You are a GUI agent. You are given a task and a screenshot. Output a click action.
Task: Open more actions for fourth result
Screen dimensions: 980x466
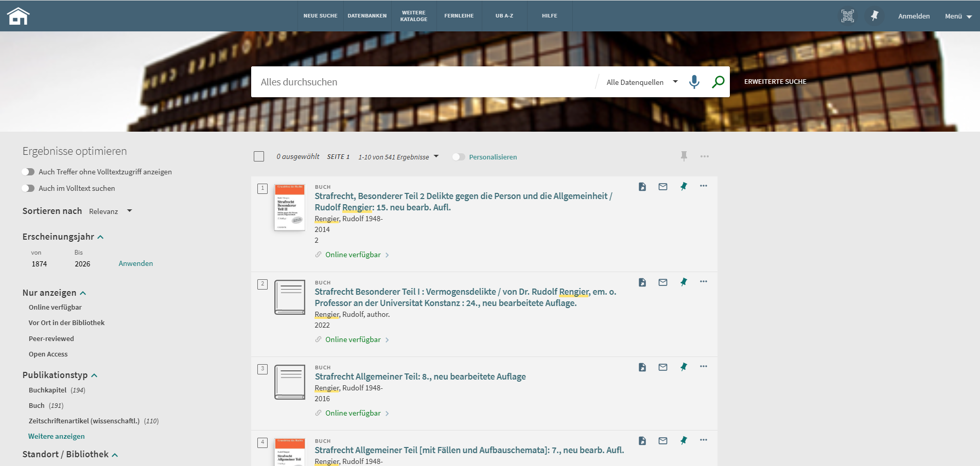[704, 440]
